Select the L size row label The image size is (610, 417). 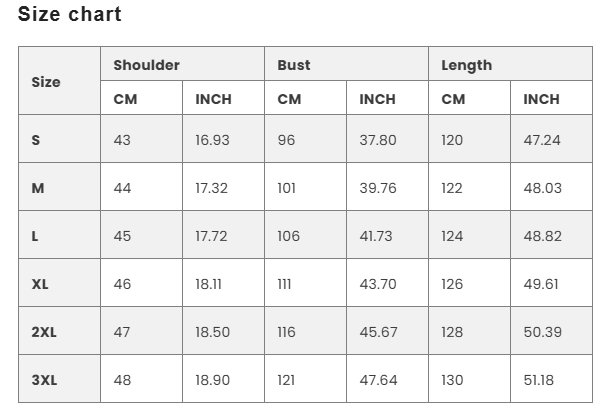point(60,235)
